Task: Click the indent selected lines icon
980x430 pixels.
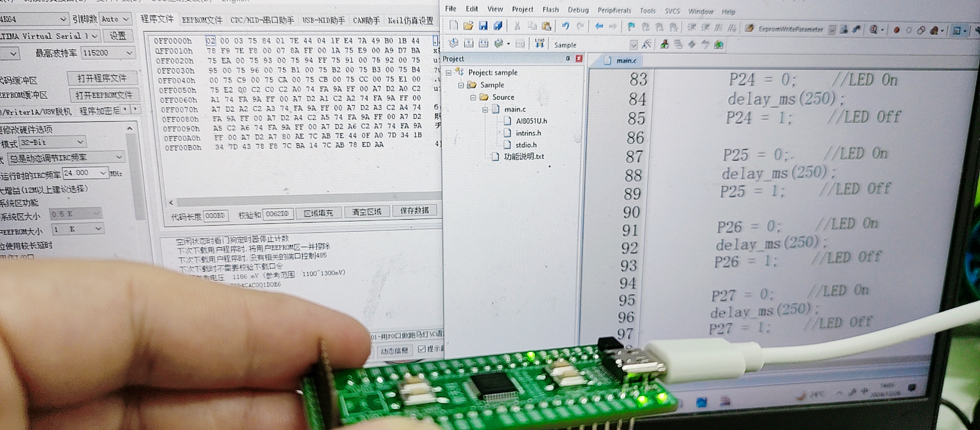Action: (x=691, y=27)
